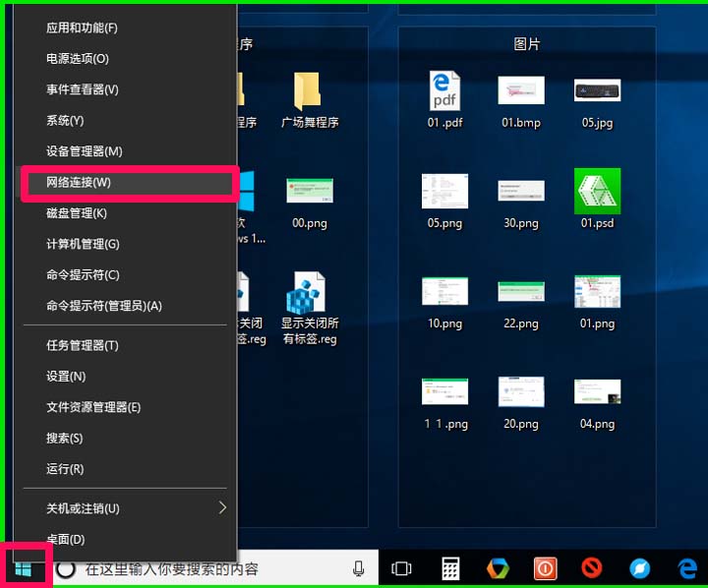Open 命令提示符(管理员)(A) menu entry
The height and width of the screenshot is (588, 708).
tap(104, 306)
